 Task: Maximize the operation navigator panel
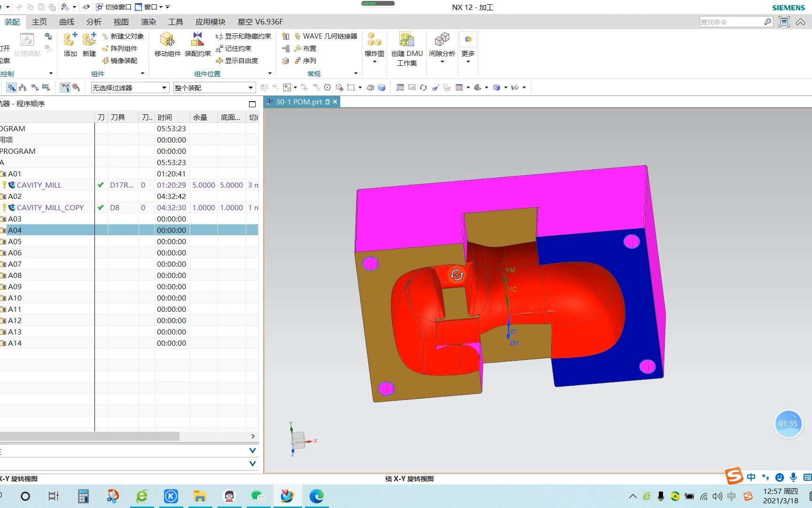pyautogui.click(x=252, y=104)
